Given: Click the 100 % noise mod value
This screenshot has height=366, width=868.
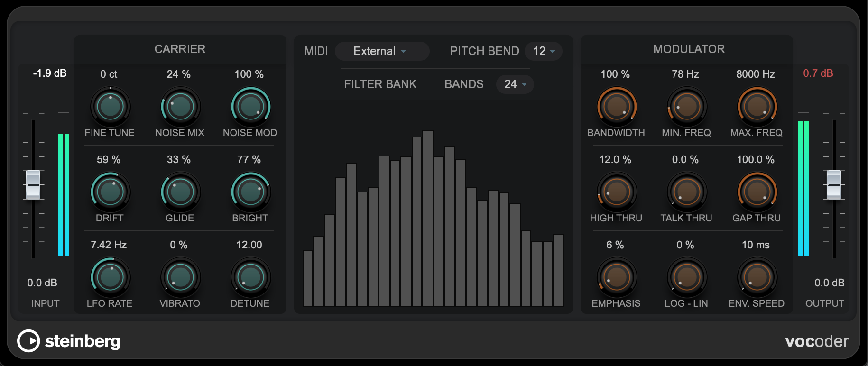Looking at the screenshot, I should point(249,74).
